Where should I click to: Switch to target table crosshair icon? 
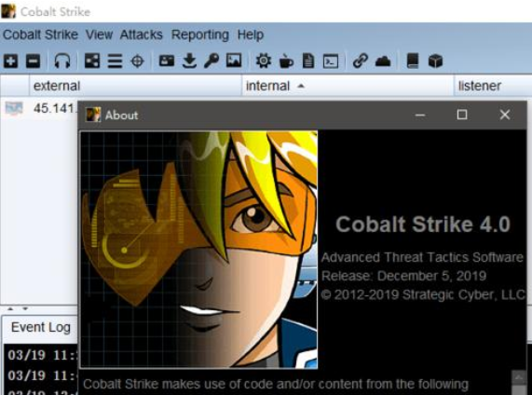coord(137,61)
